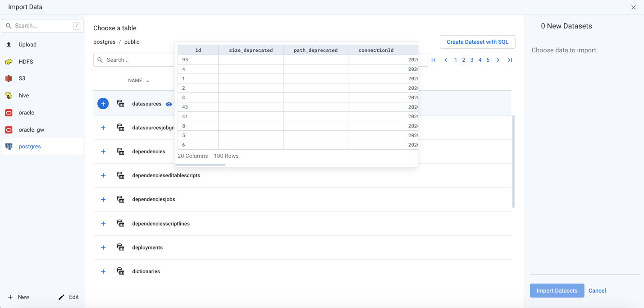Click Create Dataset with SQL button
This screenshot has height=308, width=644.
pos(477,42)
